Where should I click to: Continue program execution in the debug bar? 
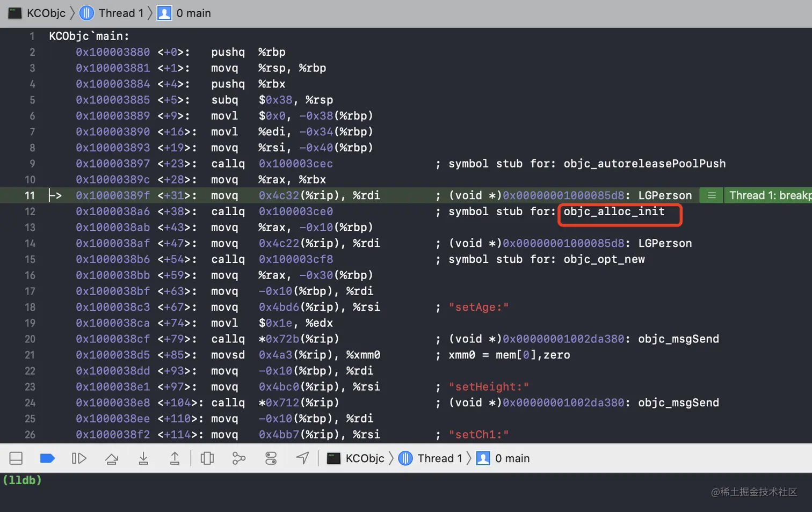click(x=79, y=458)
